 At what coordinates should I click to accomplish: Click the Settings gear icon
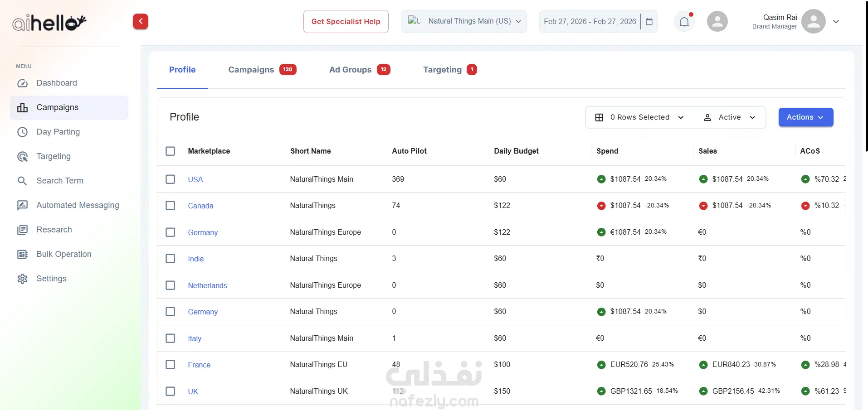[22, 279]
